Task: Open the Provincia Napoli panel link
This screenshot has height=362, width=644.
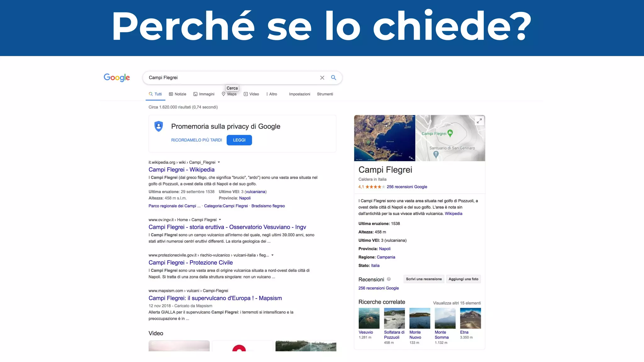Action: coord(385,249)
